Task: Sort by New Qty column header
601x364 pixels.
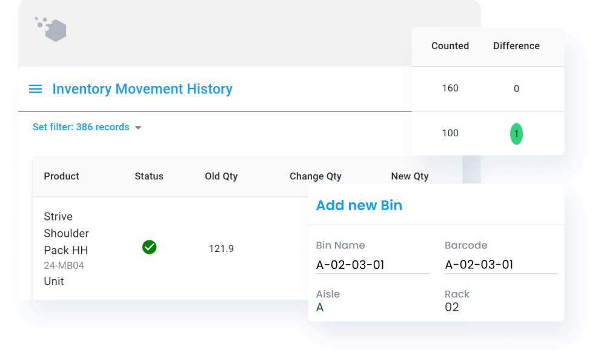Action: point(410,176)
